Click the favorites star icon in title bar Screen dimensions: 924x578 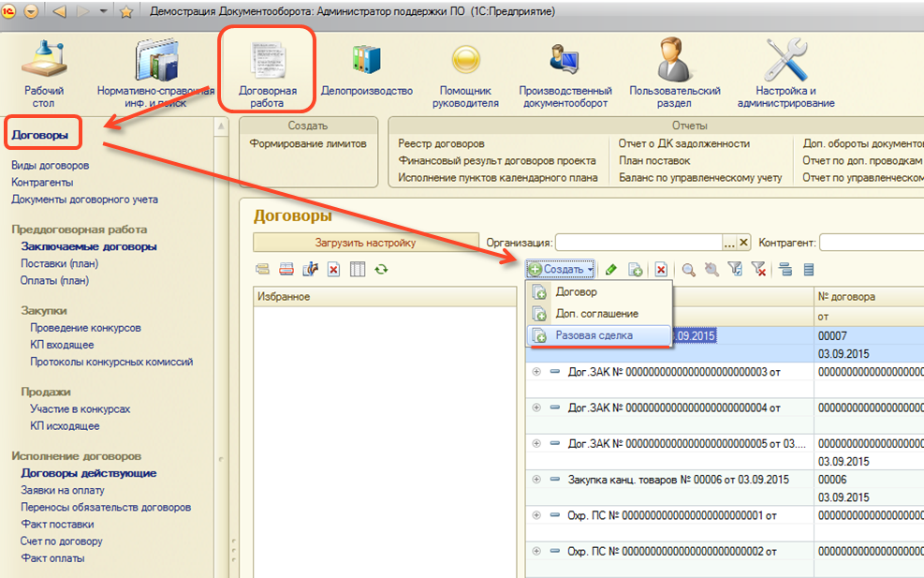click(126, 13)
